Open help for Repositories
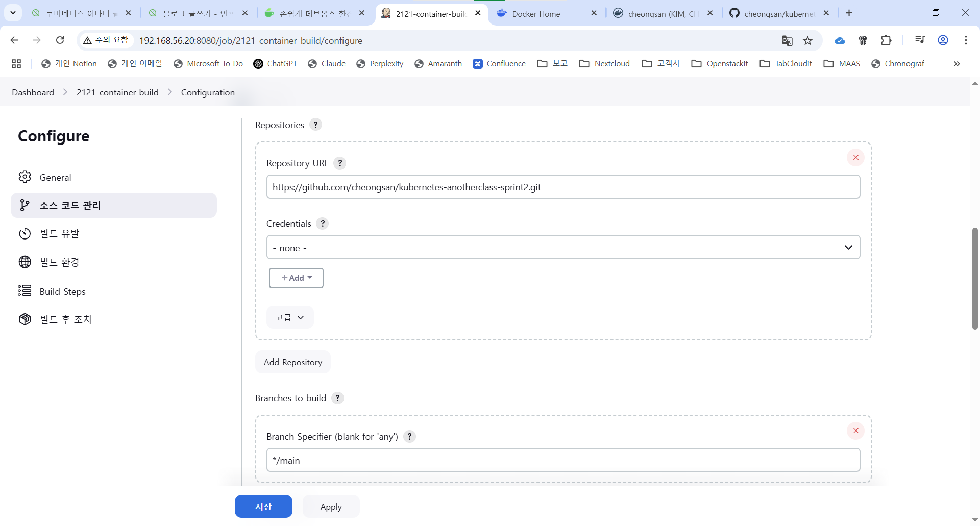The height and width of the screenshot is (526, 980). [x=316, y=125]
